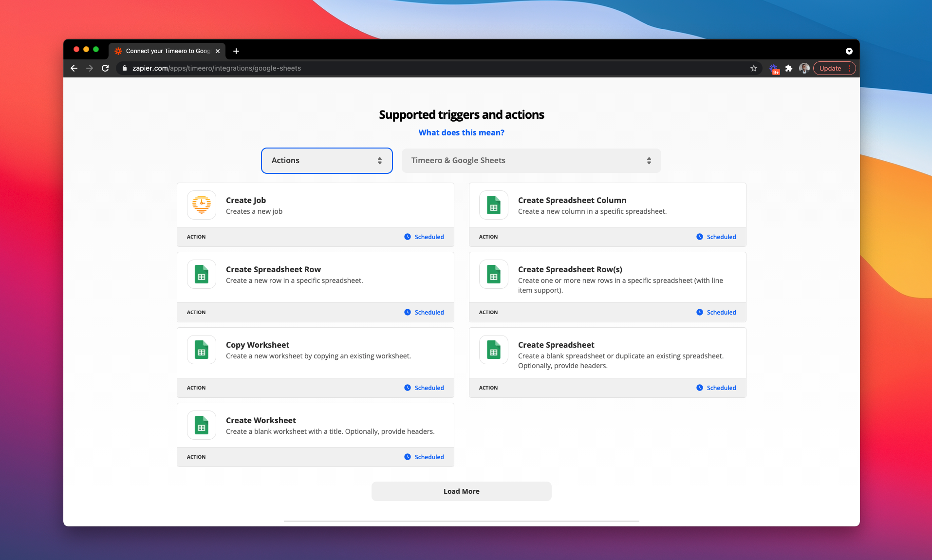932x560 pixels.
Task: Open the Create Spreadsheet Row(s) action card
Action: point(608,287)
